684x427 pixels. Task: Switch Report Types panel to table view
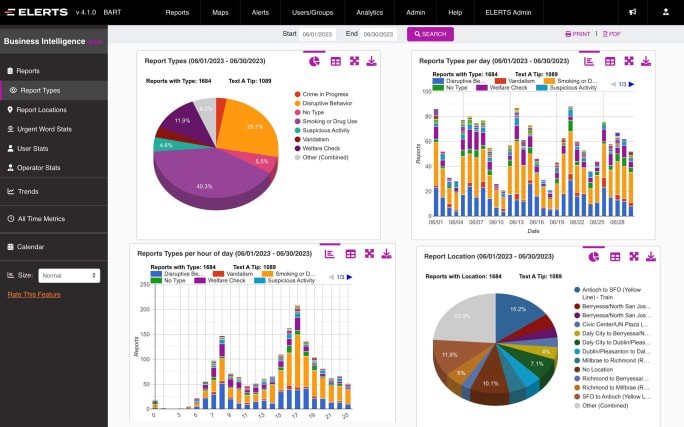[336, 62]
